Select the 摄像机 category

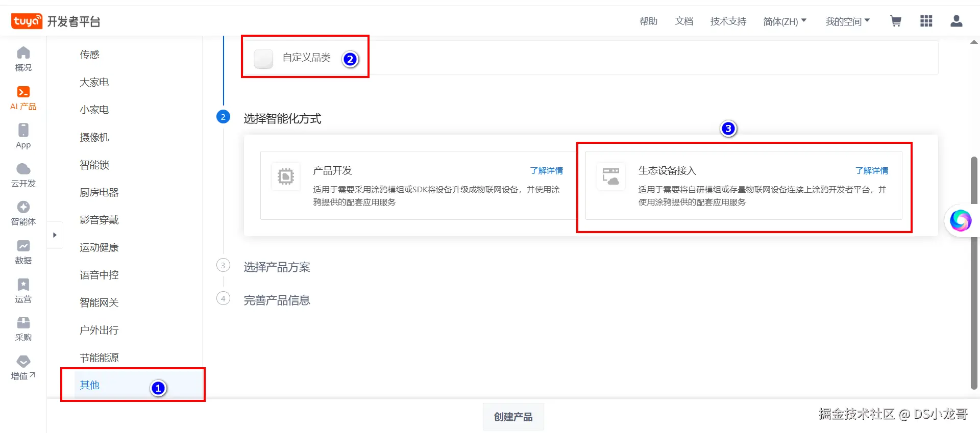point(94,137)
